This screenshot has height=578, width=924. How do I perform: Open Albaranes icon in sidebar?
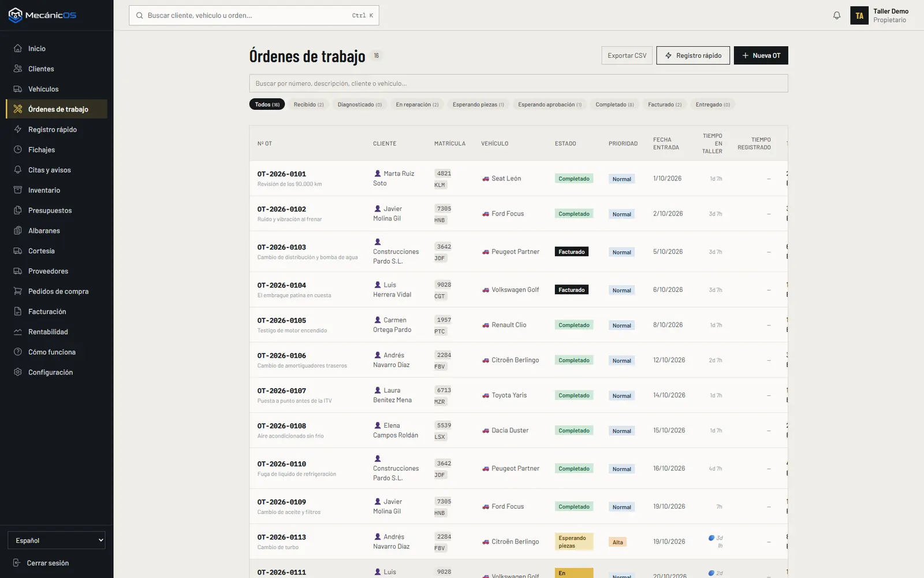(x=18, y=231)
